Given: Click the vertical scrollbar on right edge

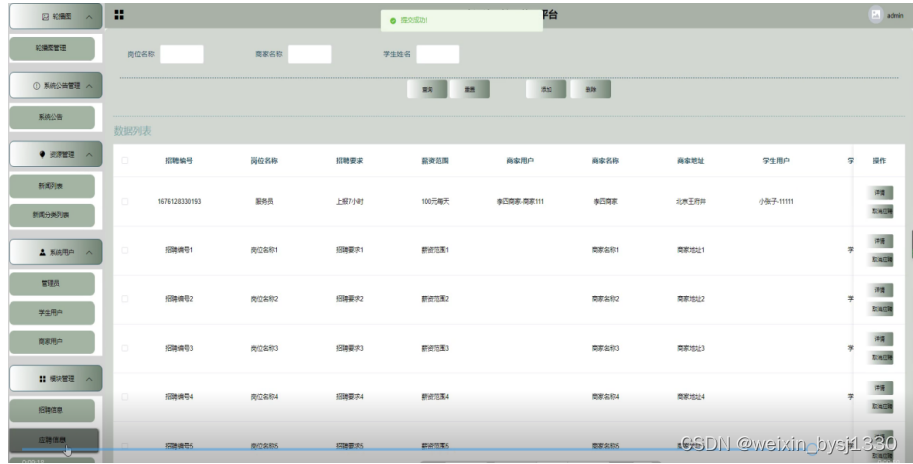Looking at the screenshot, I should click(x=911, y=245).
